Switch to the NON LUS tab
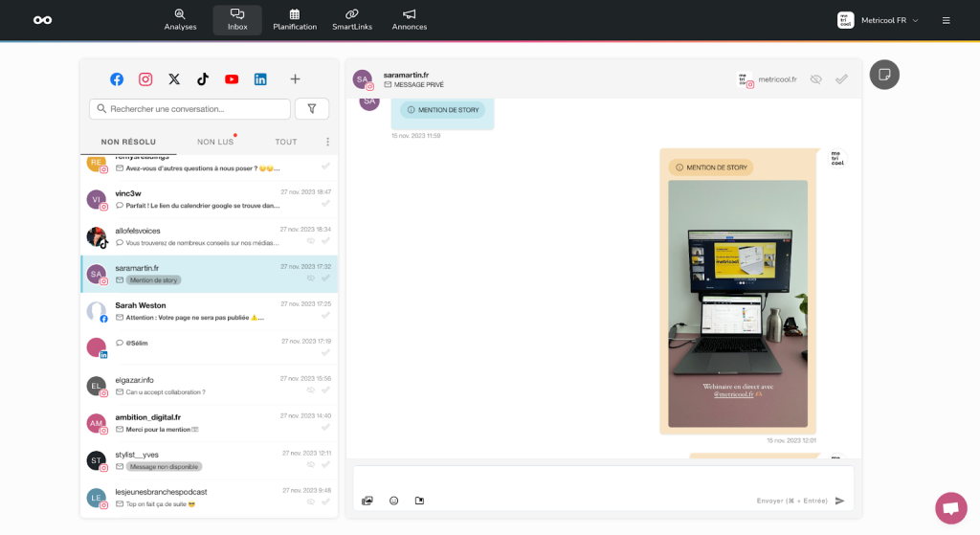980x535 pixels. tap(215, 142)
